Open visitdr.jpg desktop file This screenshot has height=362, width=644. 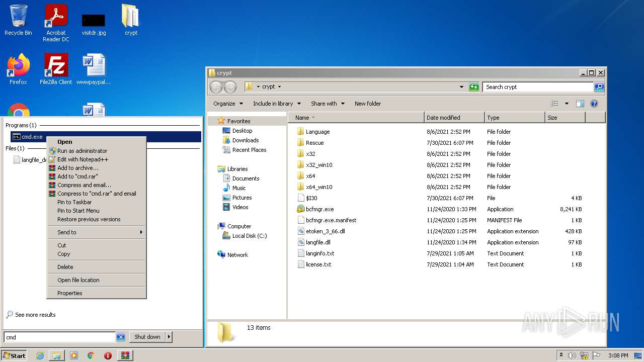pos(94,23)
